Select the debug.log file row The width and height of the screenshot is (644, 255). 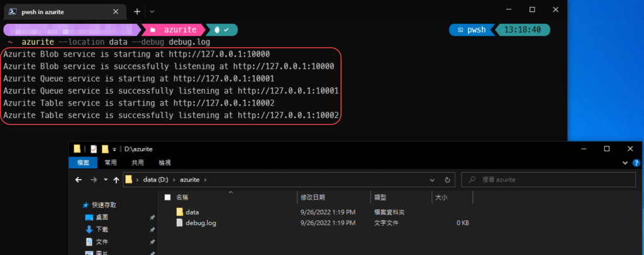pyautogui.click(x=316, y=223)
